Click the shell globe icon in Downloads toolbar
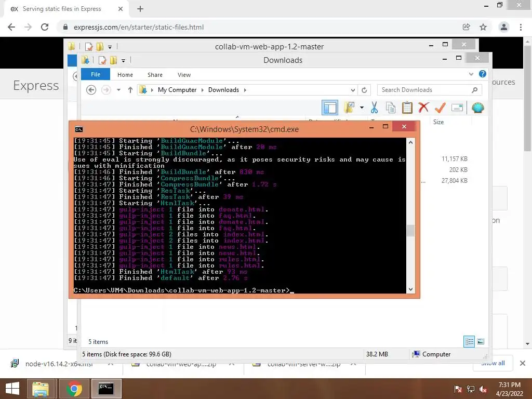Image resolution: width=532 pixels, height=399 pixels. tap(478, 108)
